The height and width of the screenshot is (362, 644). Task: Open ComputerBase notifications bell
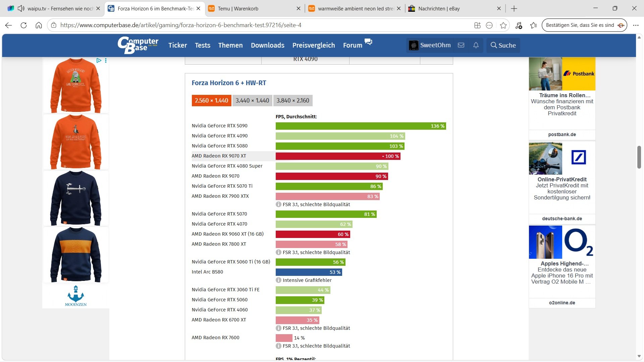(476, 45)
